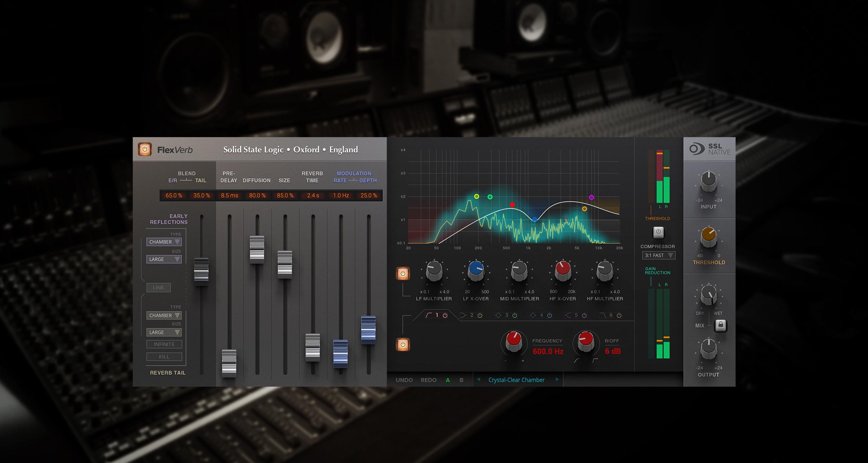Click the red HF X-Over knob
The height and width of the screenshot is (463, 868).
pos(563,271)
